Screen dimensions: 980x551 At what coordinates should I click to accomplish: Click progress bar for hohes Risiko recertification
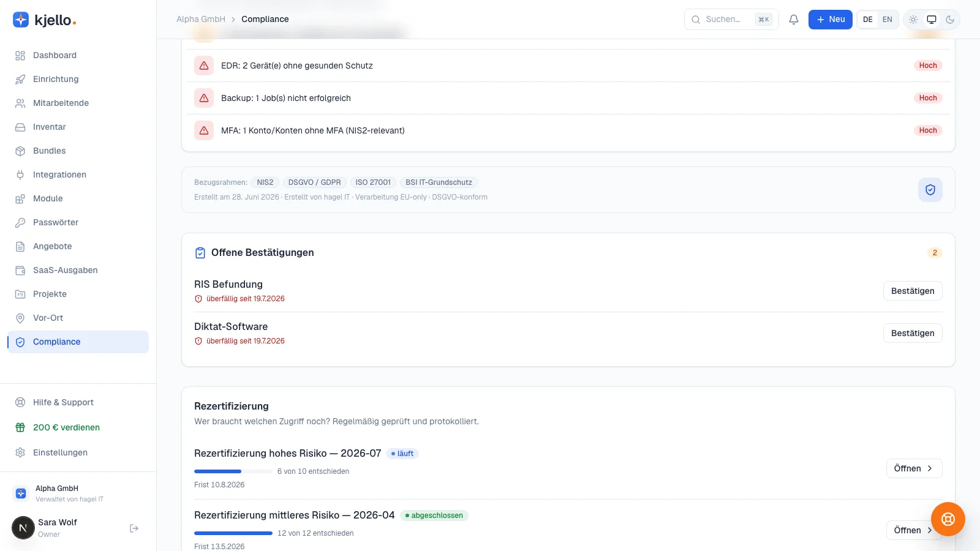[x=233, y=471]
